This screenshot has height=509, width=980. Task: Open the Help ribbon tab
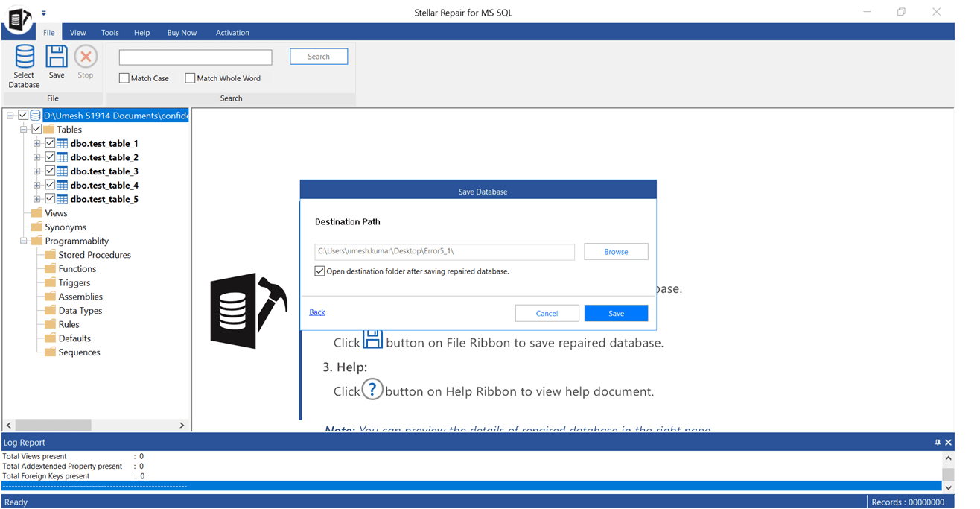click(x=142, y=33)
